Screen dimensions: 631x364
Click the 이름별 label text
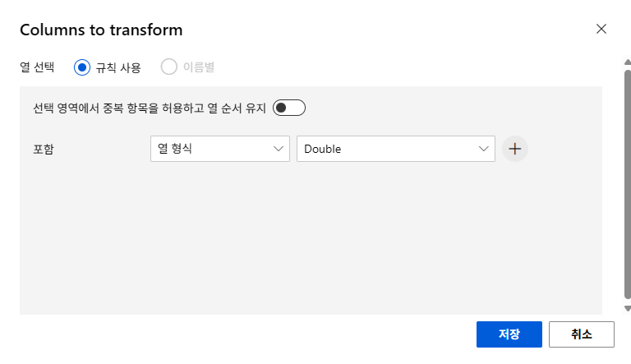(199, 67)
